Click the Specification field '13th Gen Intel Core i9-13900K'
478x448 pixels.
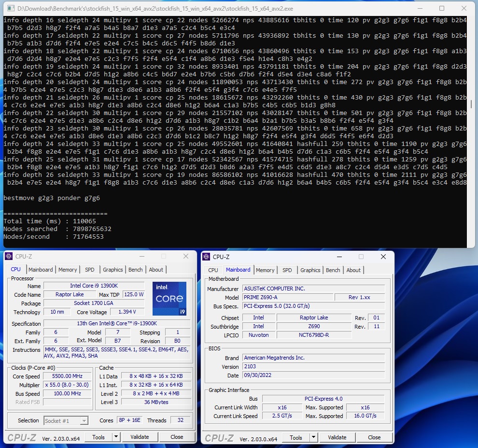(117, 323)
